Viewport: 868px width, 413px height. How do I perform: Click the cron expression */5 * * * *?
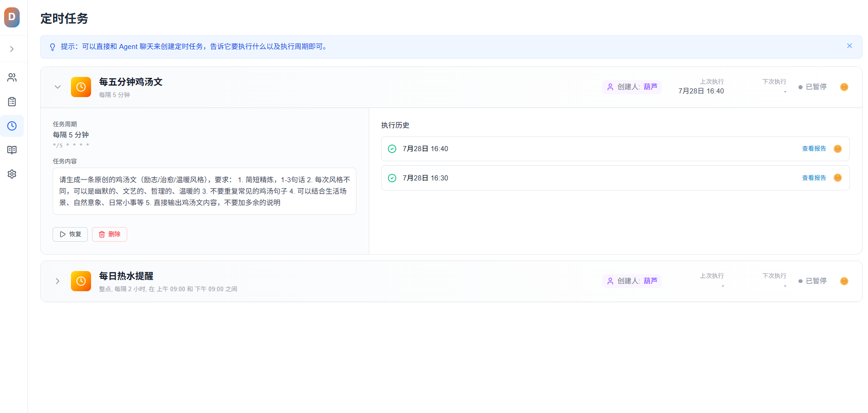pos(71,146)
